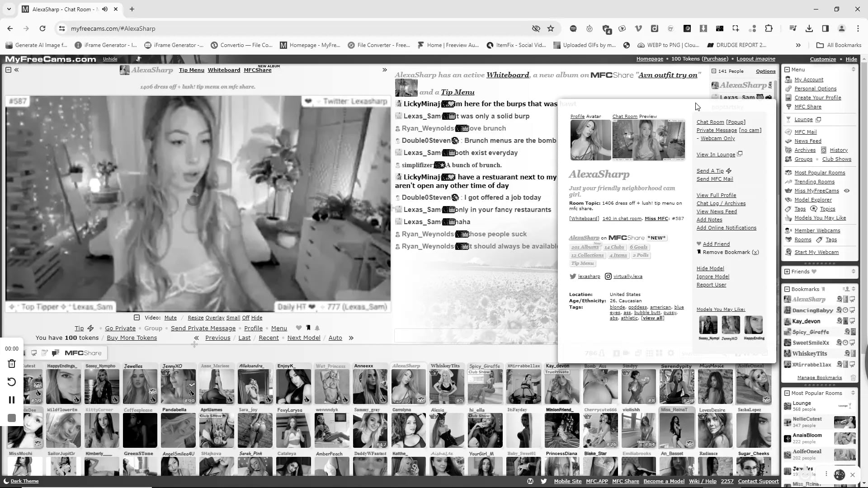Image resolution: width=868 pixels, height=488 pixels.
Task: Click the trash icon on recorder panel
Action: (x=12, y=364)
